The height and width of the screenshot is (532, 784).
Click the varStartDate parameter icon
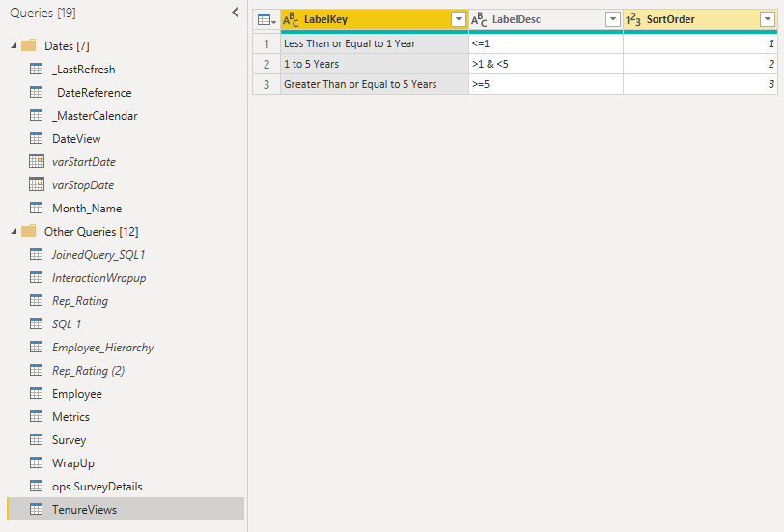[x=37, y=161]
